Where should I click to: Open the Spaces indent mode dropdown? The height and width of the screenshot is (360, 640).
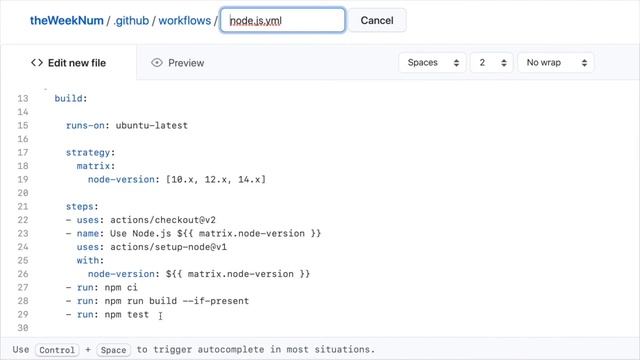pyautogui.click(x=432, y=62)
